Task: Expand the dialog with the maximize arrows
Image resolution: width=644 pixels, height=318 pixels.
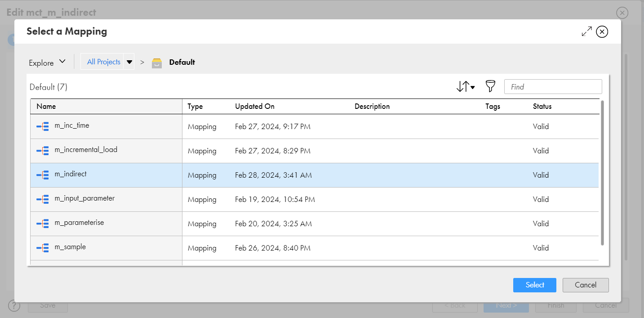Action: [586, 31]
